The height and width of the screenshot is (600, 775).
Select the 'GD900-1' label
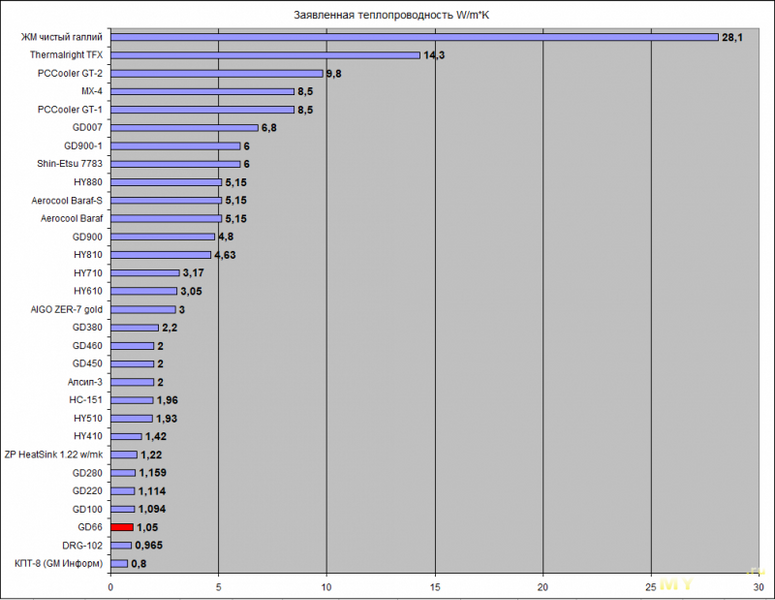pyautogui.click(x=83, y=146)
